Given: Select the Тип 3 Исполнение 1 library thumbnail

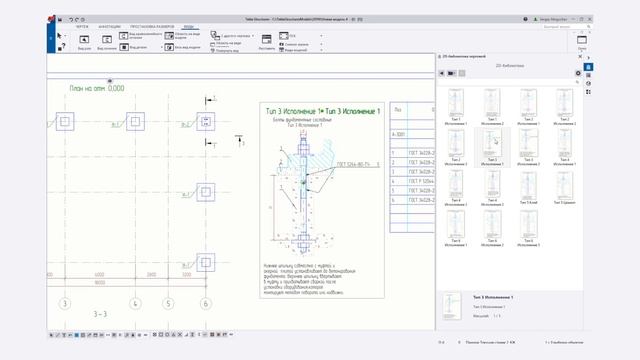Looking at the screenshot, I should click(x=492, y=147).
